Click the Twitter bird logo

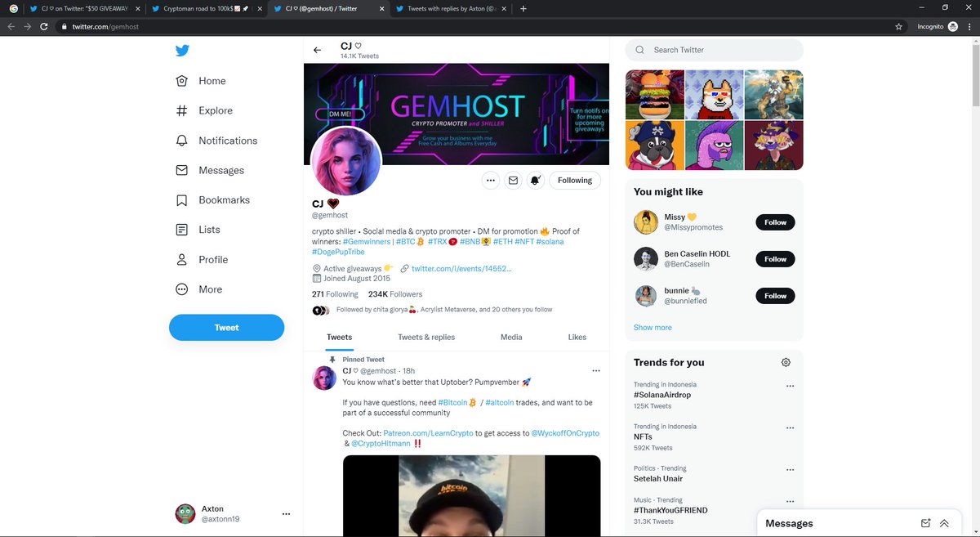[182, 51]
